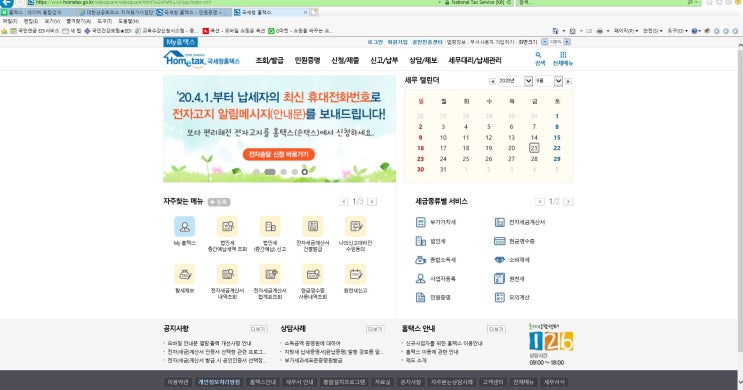Open 전자세금계산서 내역조회 icon
Screen dimensions: 743x390
pyautogui.click(x=227, y=274)
